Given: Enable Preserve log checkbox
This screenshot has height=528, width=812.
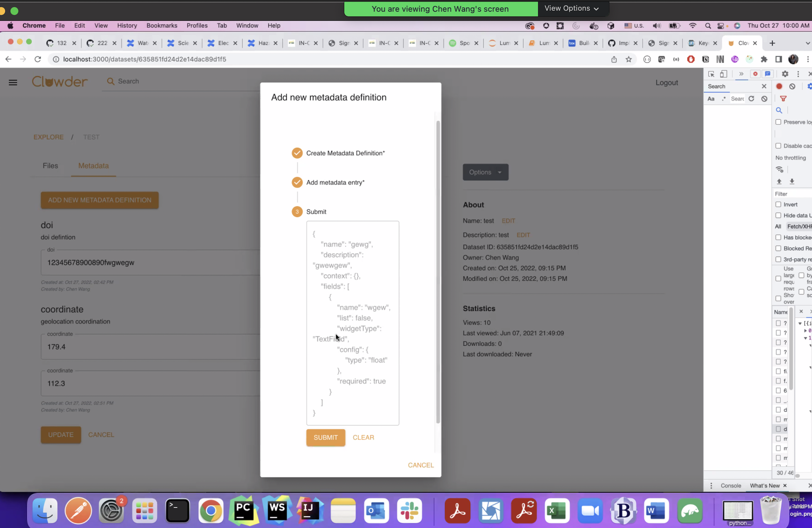Looking at the screenshot, I should pyautogui.click(x=778, y=122).
